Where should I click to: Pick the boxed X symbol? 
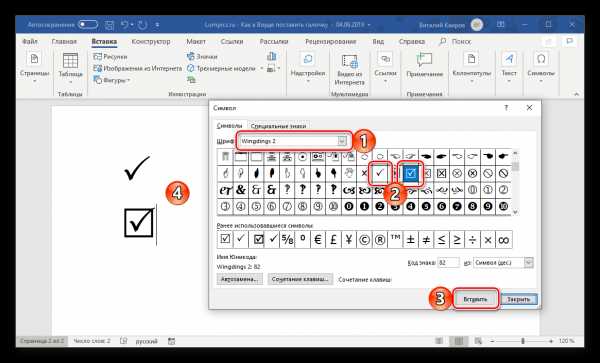(441, 173)
